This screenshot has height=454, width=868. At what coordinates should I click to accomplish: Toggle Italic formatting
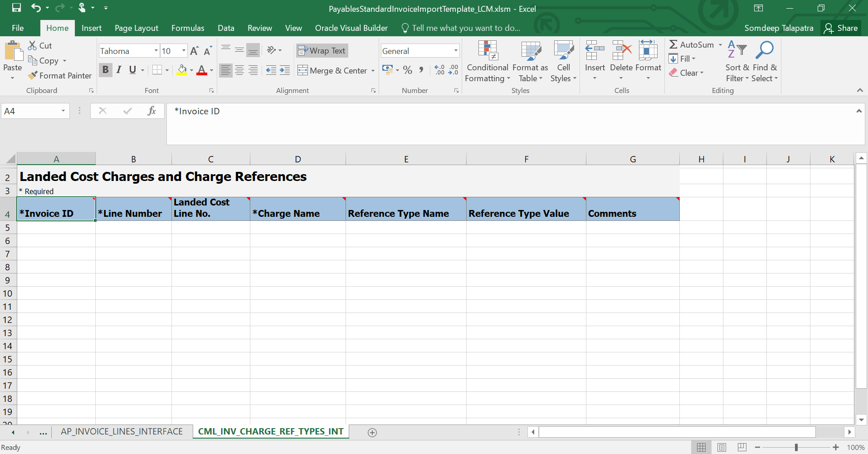119,70
